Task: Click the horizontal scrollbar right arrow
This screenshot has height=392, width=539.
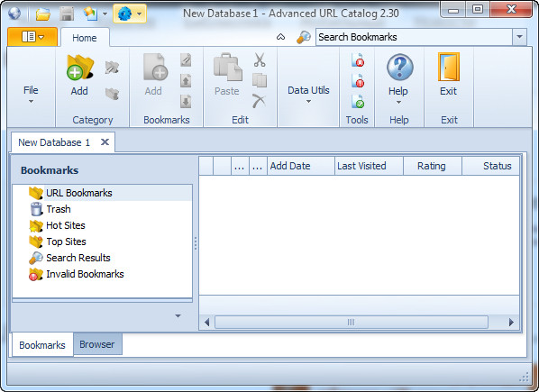Action: (x=511, y=323)
